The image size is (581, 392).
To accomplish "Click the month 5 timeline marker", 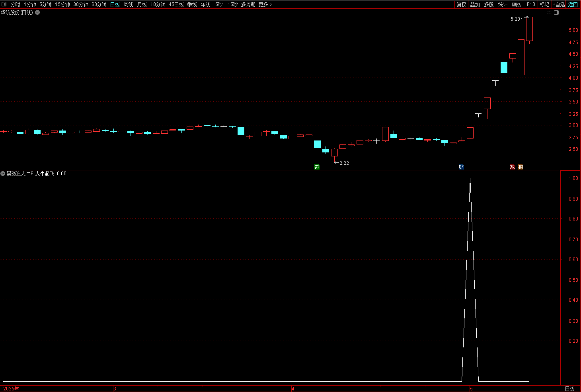I will pyautogui.click(x=471, y=389).
